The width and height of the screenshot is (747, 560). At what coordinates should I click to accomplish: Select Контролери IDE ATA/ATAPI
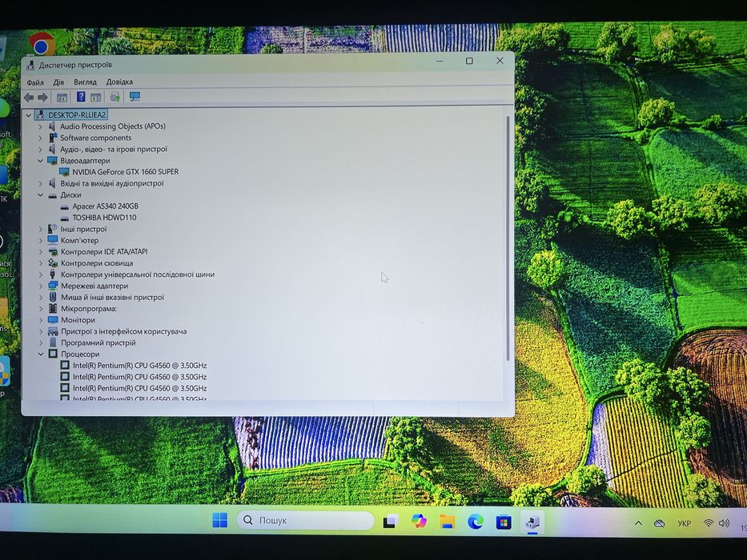tap(104, 252)
